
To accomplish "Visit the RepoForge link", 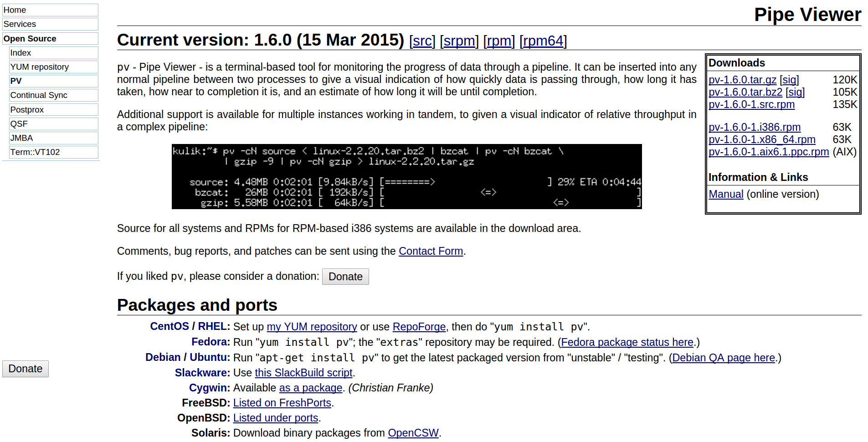I will (x=419, y=327).
